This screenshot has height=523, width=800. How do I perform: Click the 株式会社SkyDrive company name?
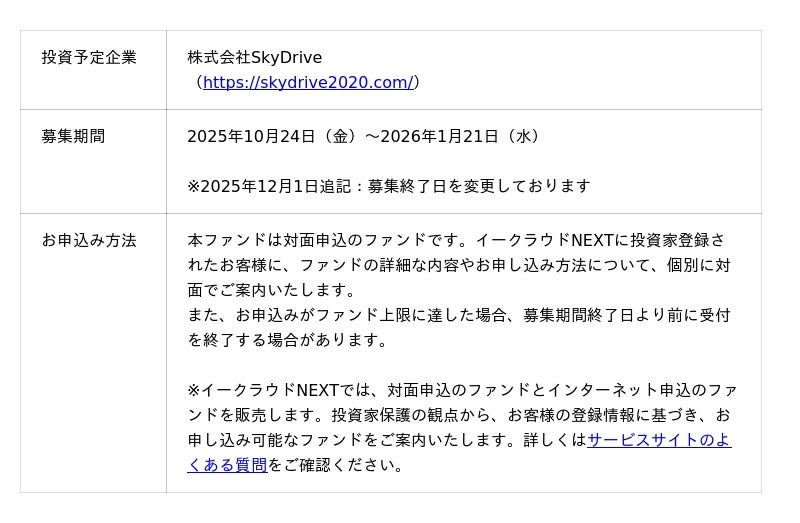pos(254,57)
